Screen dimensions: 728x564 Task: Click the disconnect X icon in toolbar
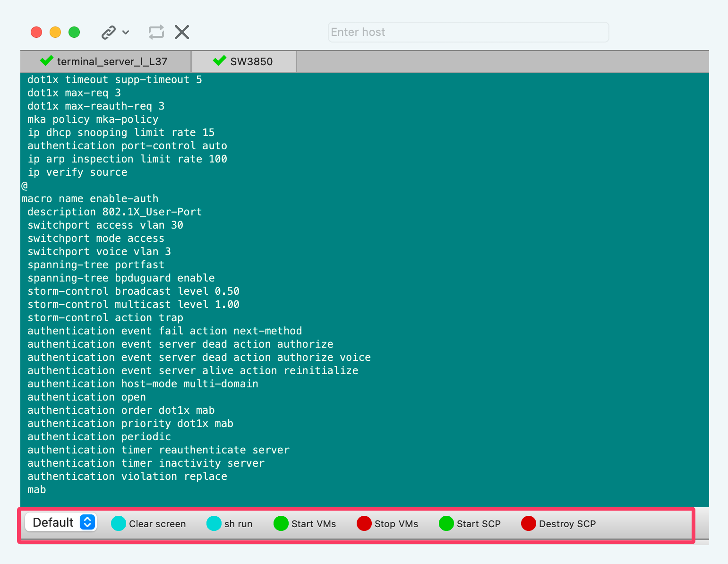182,32
